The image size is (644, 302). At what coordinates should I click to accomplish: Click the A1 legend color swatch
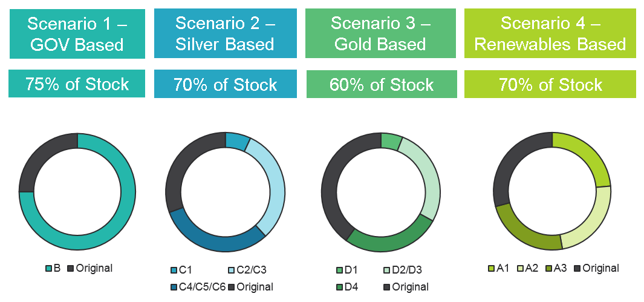point(492,268)
